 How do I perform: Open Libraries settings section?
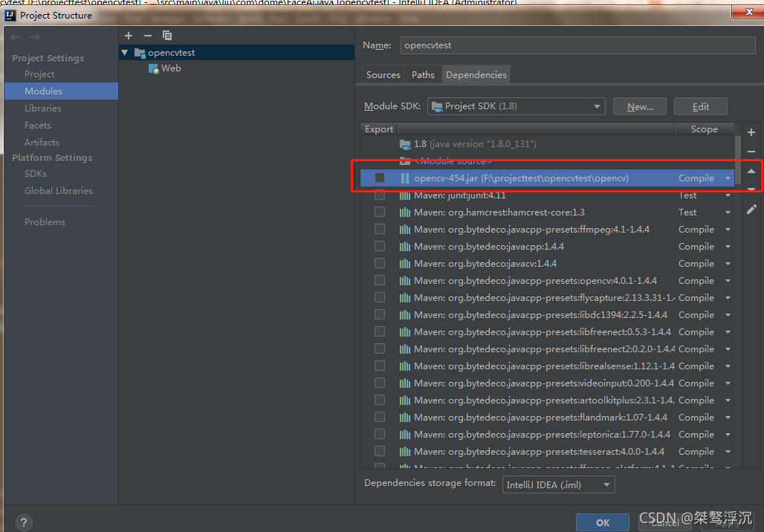coord(43,108)
